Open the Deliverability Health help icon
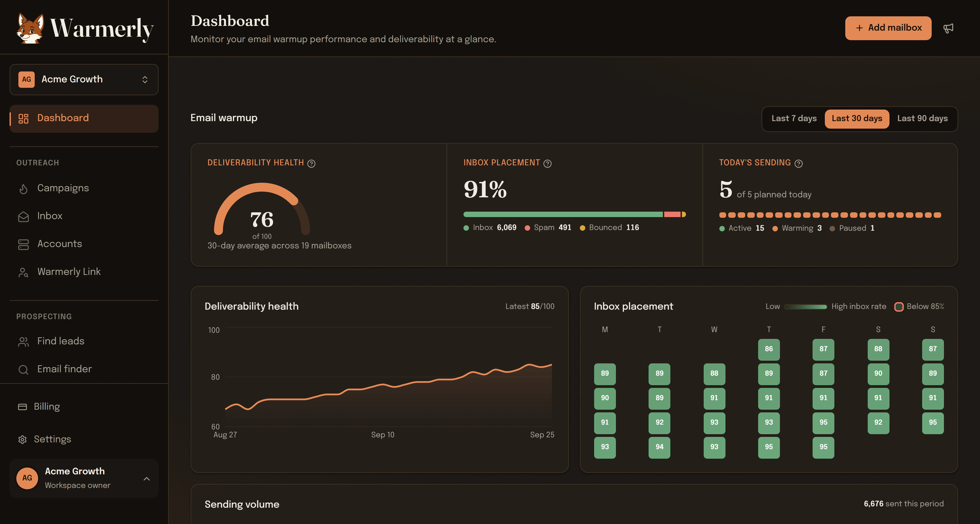The image size is (980, 524). [x=311, y=164]
